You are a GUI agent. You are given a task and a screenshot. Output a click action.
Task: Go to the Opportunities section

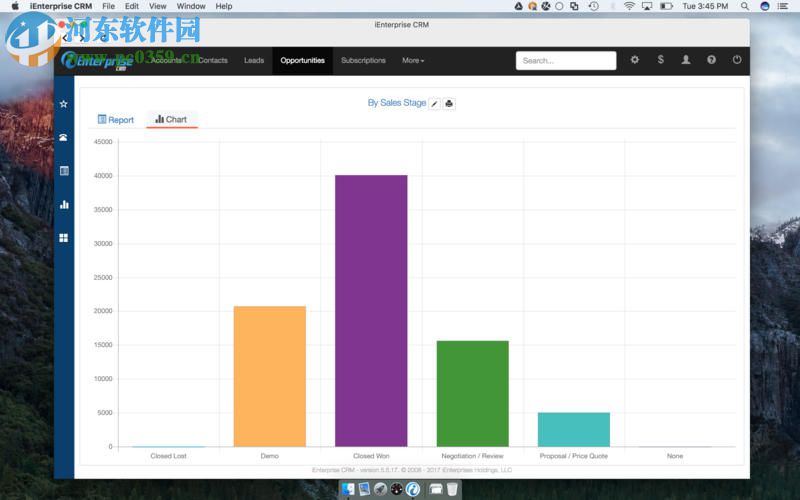click(303, 60)
